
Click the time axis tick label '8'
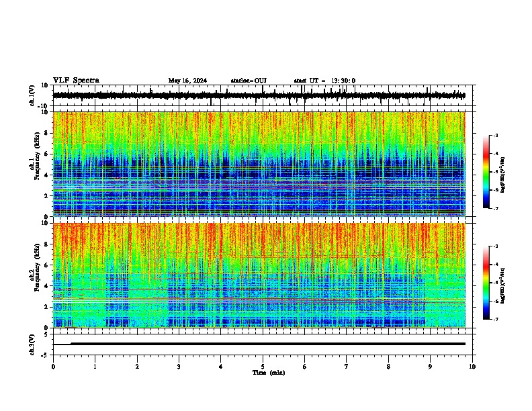point(388,367)
